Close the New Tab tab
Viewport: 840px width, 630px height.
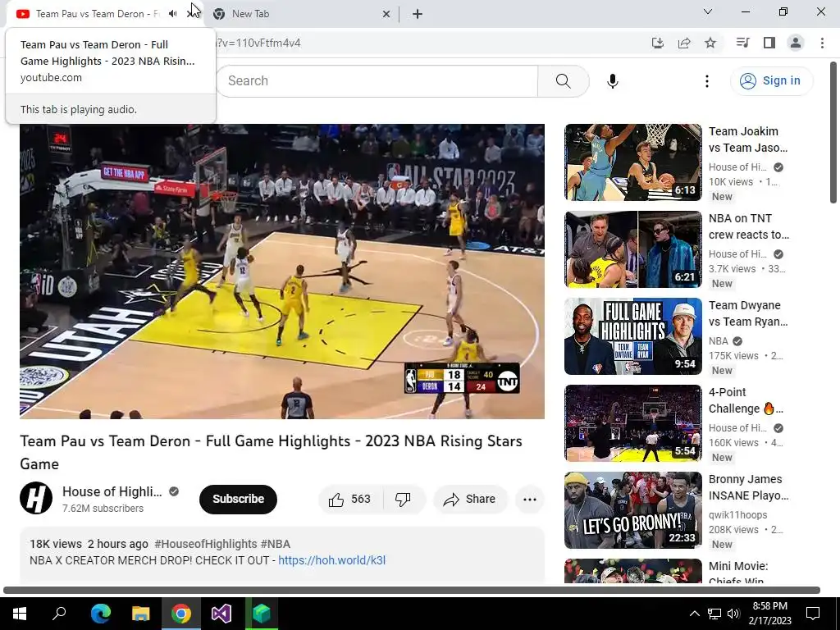386,14
